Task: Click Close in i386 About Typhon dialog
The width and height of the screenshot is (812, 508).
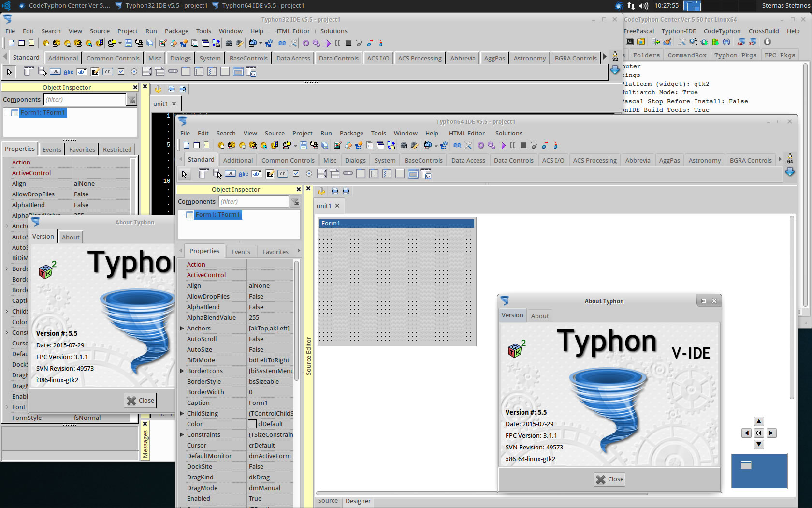Action: click(141, 400)
